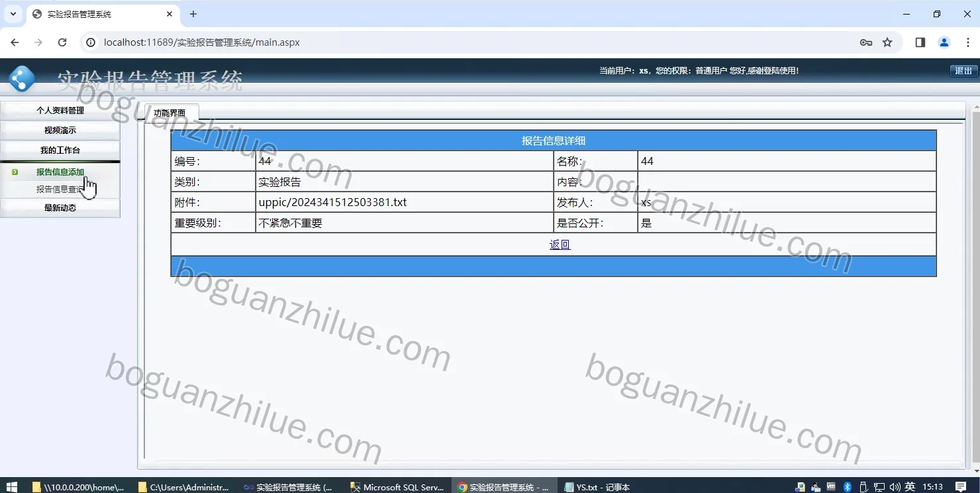
Task: Reload the current page
Action: 62,42
